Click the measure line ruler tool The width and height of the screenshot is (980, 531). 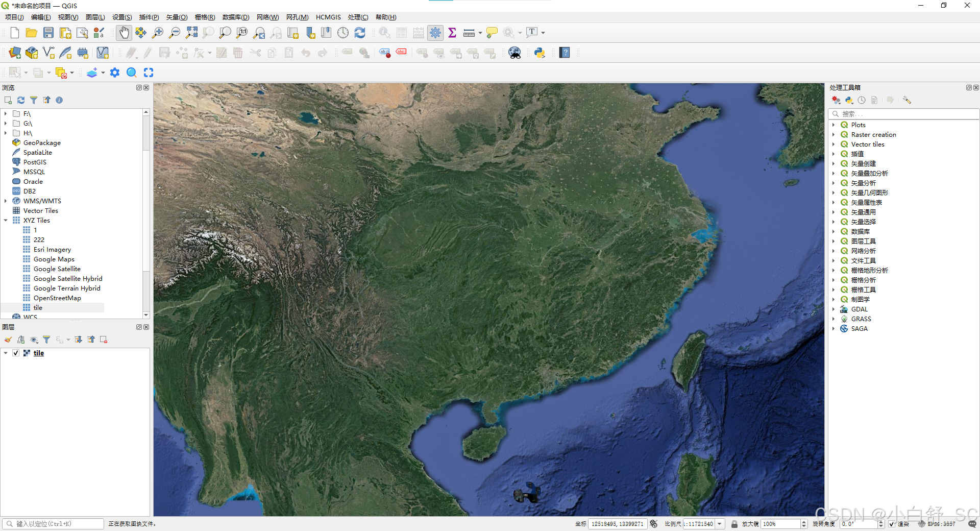(x=469, y=33)
